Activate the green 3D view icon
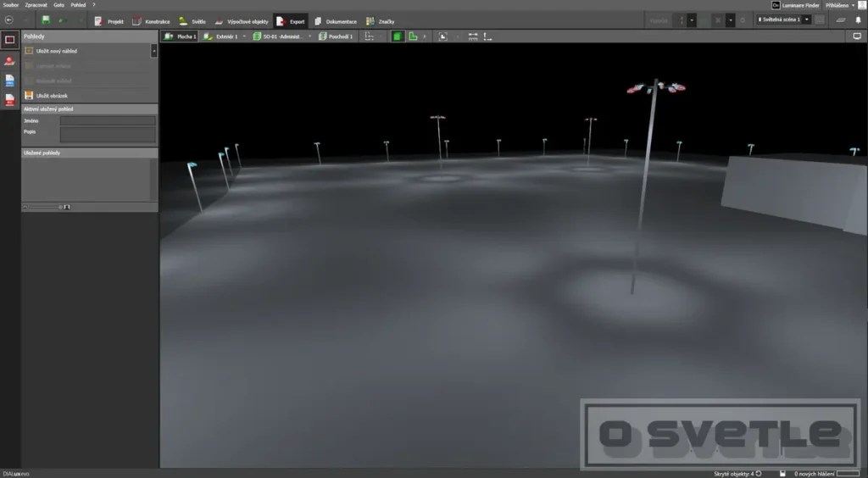Screen dimensions: 868x478 [x=398, y=36]
